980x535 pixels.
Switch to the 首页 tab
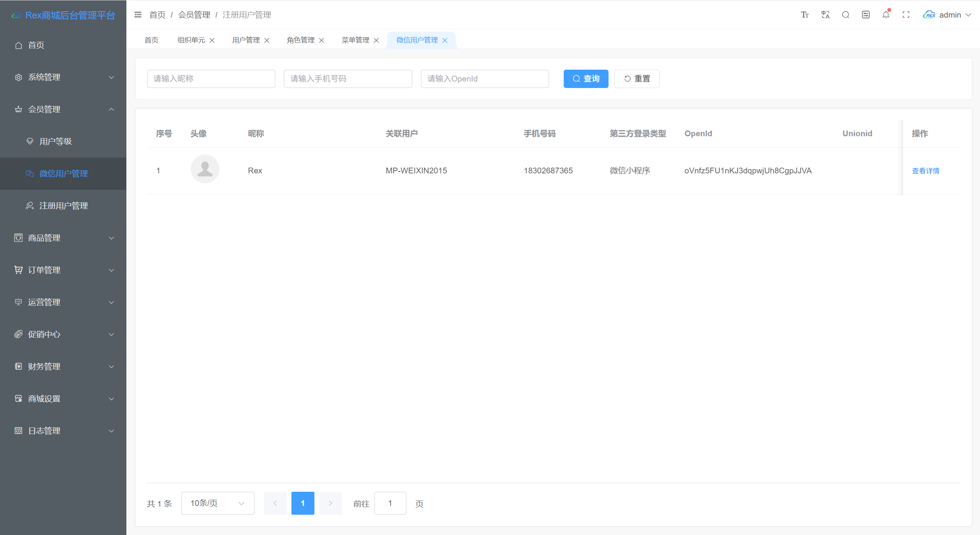[151, 40]
